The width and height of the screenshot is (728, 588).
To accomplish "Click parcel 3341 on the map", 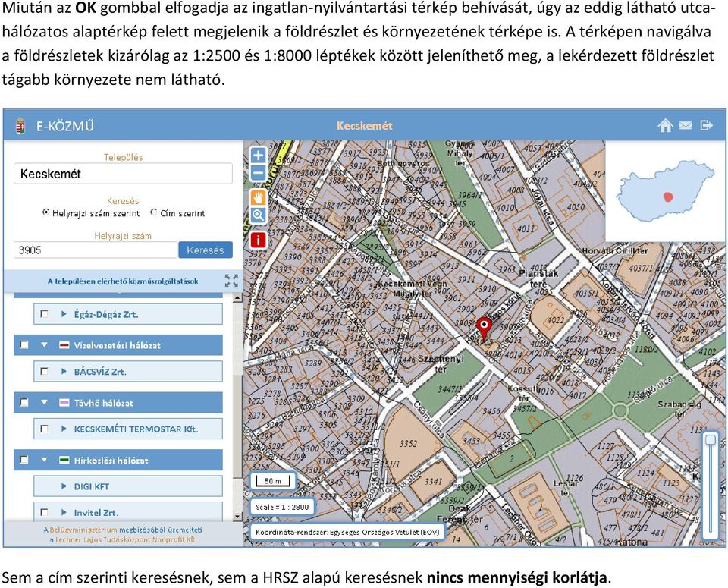I will pyautogui.click(x=433, y=481).
